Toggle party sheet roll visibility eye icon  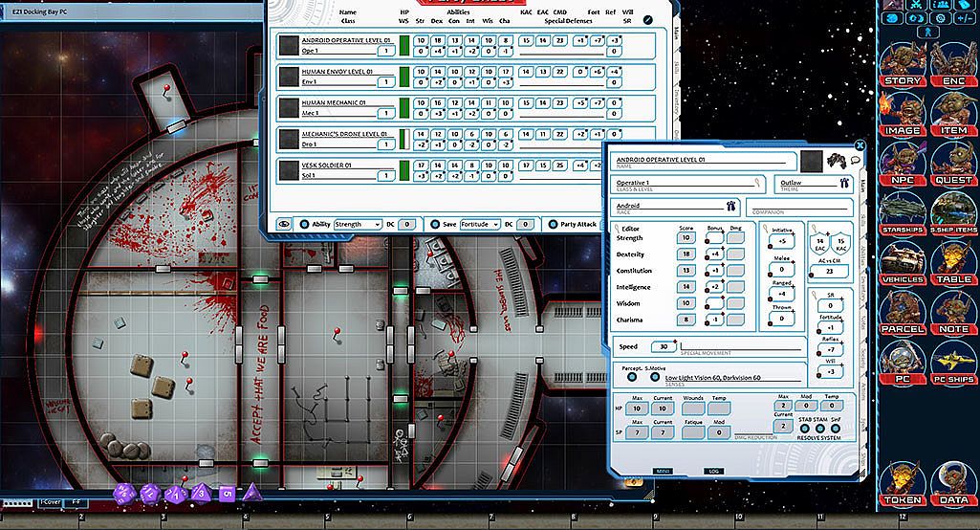pos(284,224)
